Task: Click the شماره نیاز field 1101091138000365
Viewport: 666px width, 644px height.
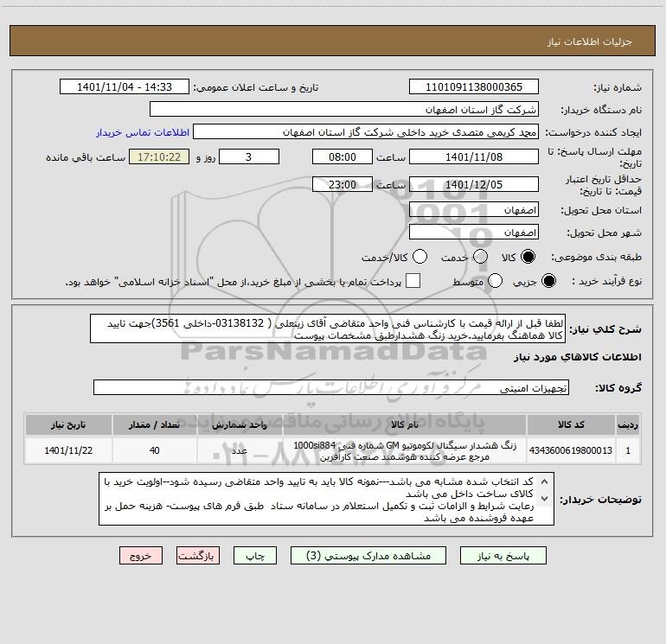Action: (x=474, y=86)
